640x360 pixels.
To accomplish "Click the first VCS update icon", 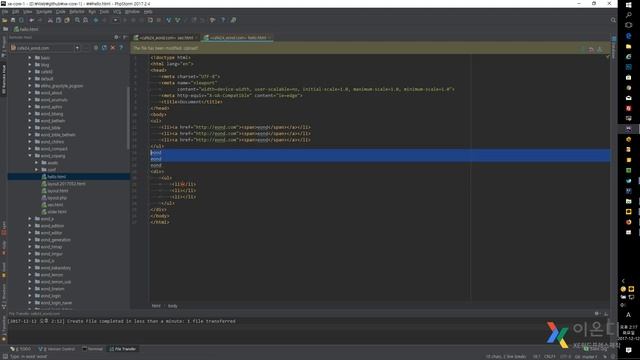I will (x=169, y=20).
